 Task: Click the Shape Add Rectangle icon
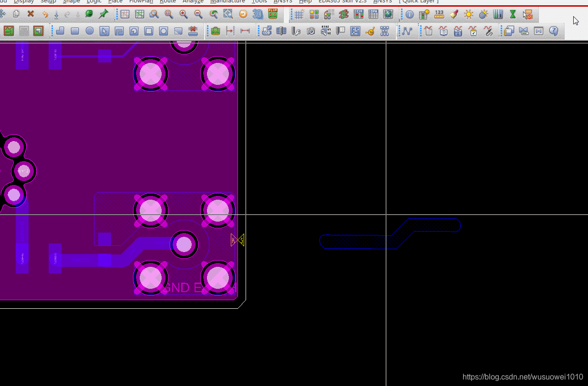click(x=75, y=31)
